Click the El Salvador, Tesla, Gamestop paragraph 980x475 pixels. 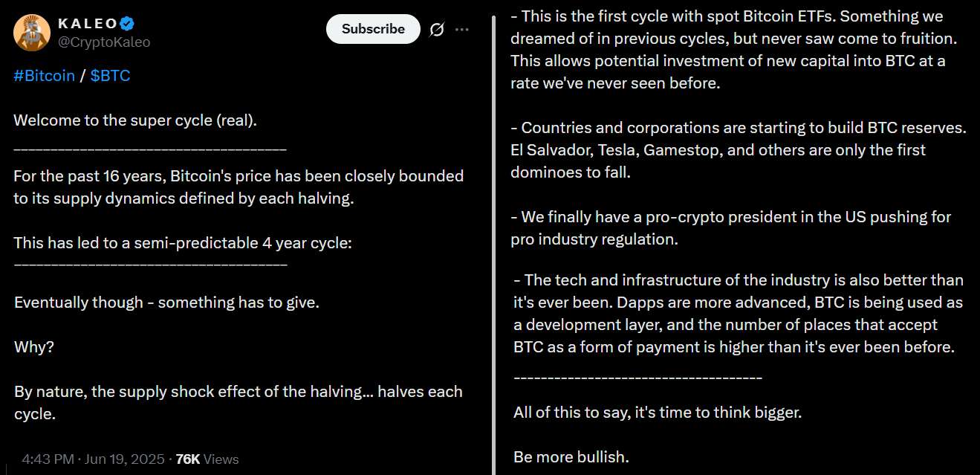click(737, 149)
